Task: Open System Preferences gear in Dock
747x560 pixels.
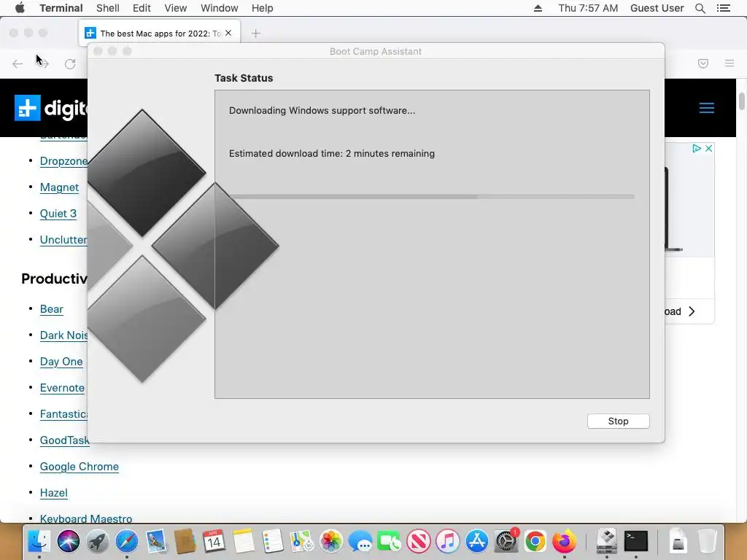Action: [x=506, y=542]
